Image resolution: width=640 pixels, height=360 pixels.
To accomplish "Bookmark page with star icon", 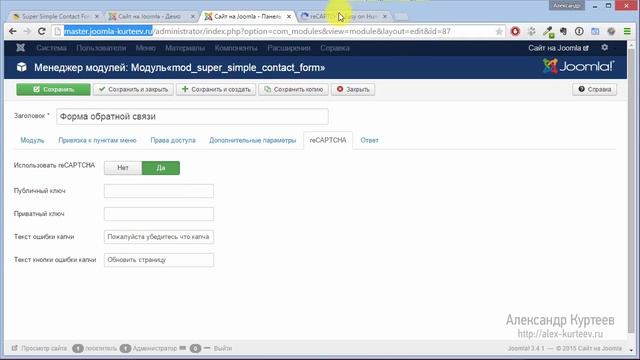I will click(499, 31).
